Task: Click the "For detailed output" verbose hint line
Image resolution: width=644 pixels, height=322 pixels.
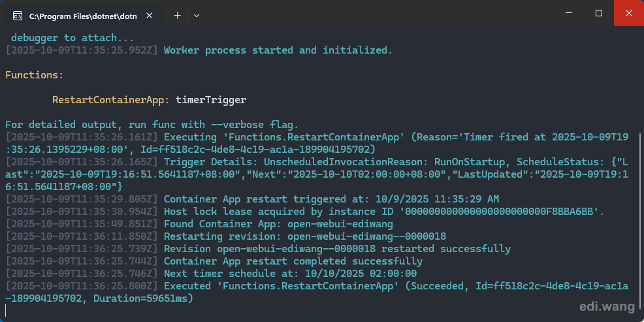Action: (152, 125)
